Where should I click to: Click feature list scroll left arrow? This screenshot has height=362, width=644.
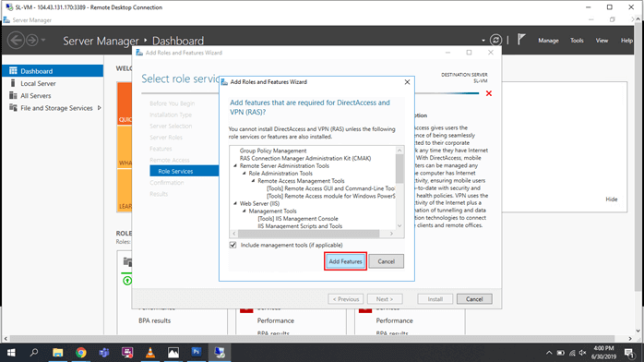pos(234,234)
